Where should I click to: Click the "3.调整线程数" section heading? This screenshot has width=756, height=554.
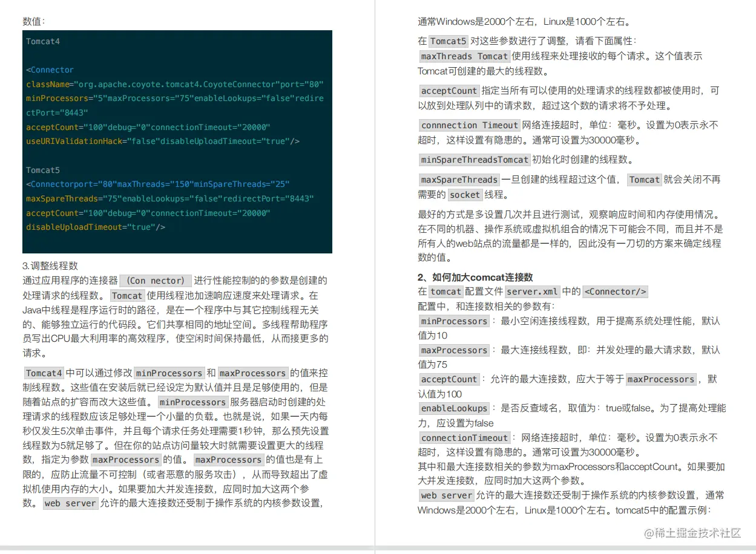coord(50,266)
